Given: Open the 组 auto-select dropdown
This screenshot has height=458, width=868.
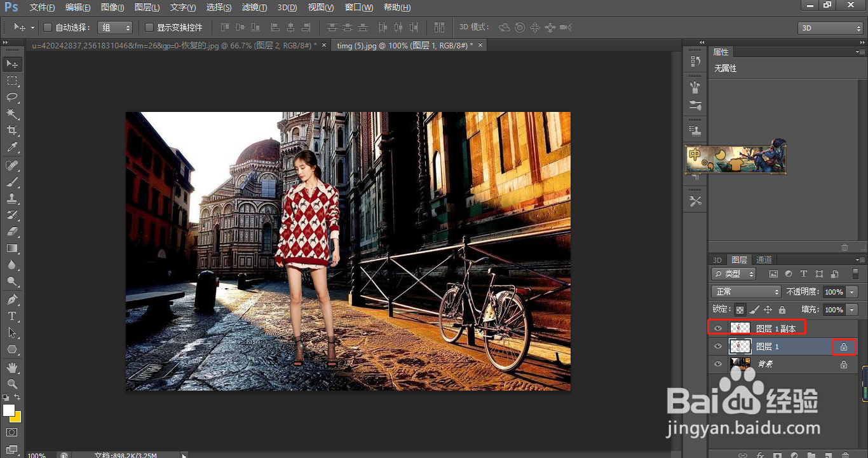Looking at the screenshot, I should (114, 27).
